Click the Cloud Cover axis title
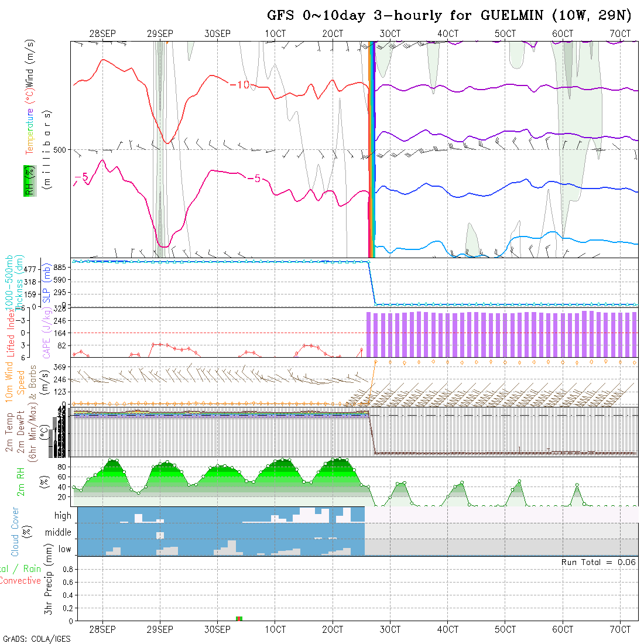The width and height of the screenshot is (644, 644). tap(15, 532)
